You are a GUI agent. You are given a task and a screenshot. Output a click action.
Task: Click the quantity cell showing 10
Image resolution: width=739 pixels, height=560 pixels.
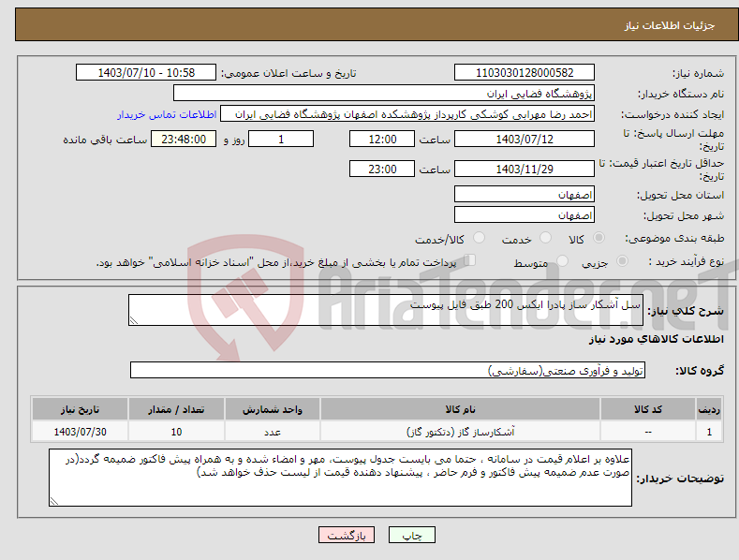[x=176, y=432]
